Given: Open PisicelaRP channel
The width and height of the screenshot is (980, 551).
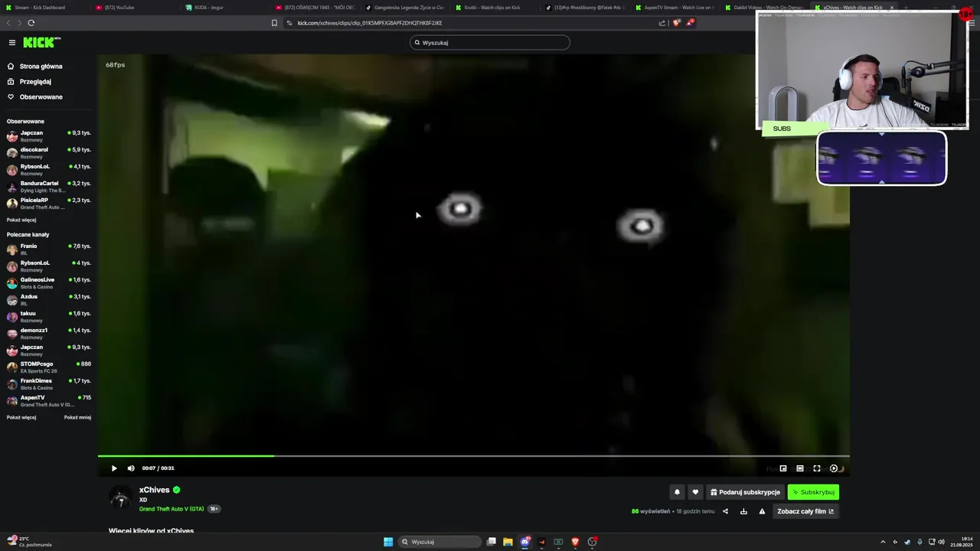Looking at the screenshot, I should pos(49,204).
